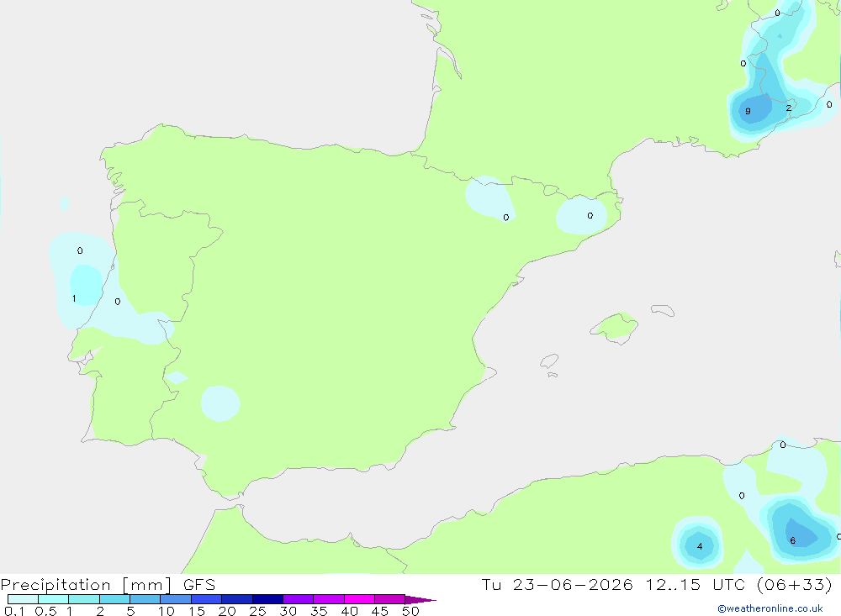The width and height of the screenshot is (841, 616).
Task: Click the "20" legend scale label
Action: [x=227, y=611]
